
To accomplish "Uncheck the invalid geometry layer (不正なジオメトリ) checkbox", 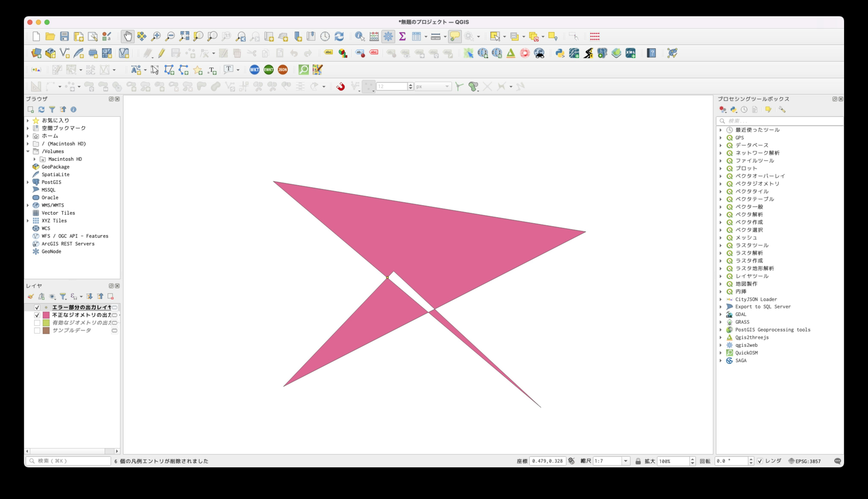I will (x=37, y=315).
